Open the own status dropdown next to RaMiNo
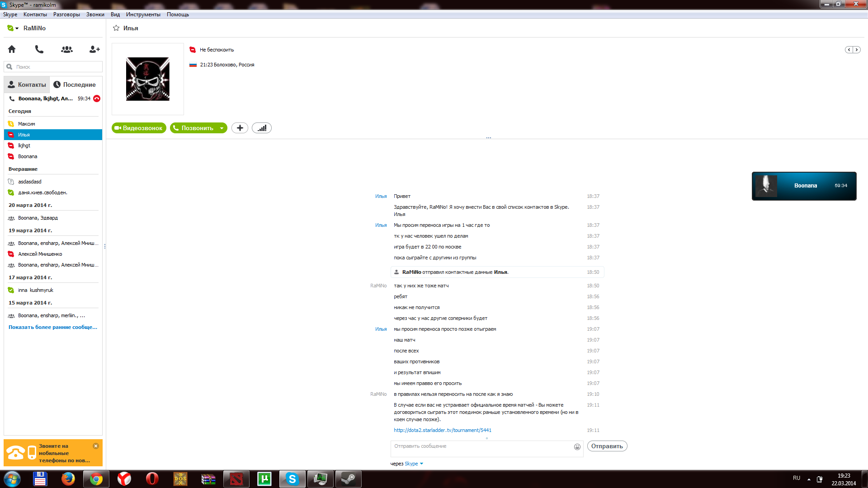868x488 pixels. coord(17,28)
